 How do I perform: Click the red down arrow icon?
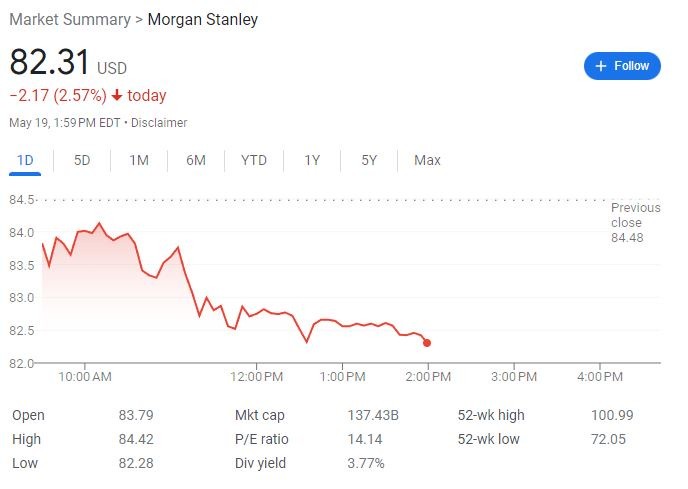click(117, 96)
